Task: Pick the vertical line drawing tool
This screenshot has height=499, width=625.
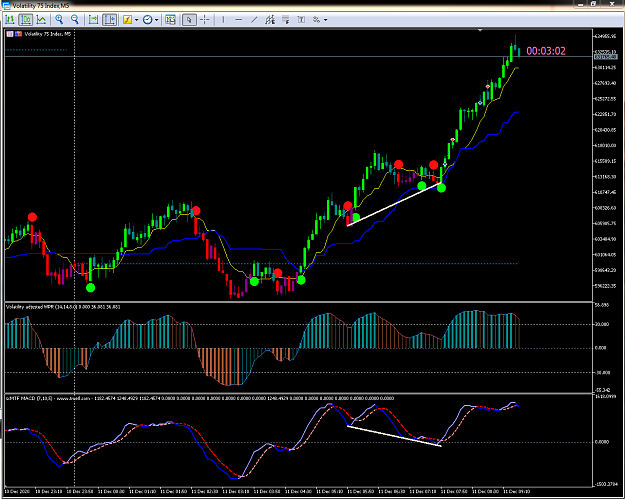Action: [223, 20]
